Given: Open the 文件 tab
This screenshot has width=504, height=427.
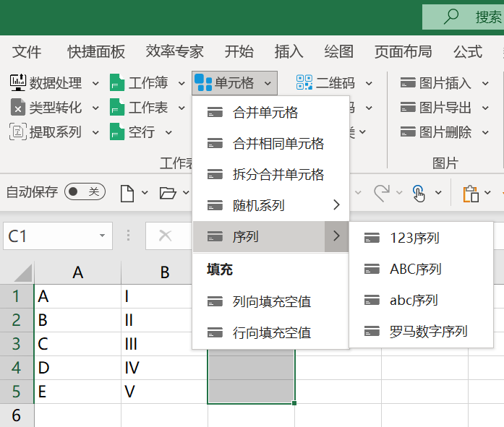Looking at the screenshot, I should click(x=27, y=52).
